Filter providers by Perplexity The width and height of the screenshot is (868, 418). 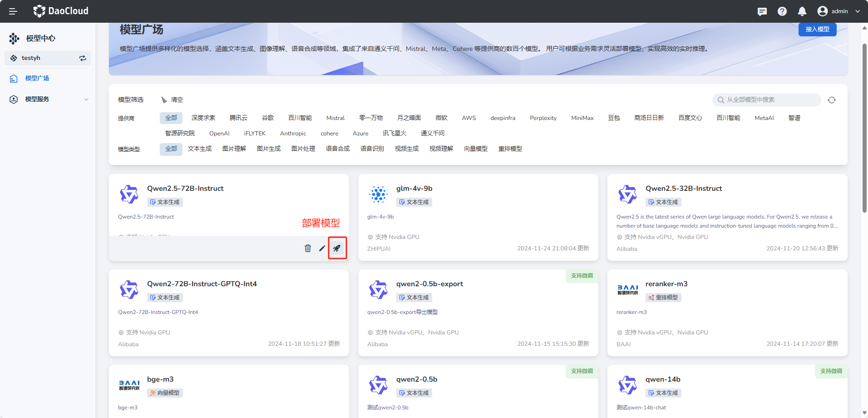pyautogui.click(x=543, y=118)
